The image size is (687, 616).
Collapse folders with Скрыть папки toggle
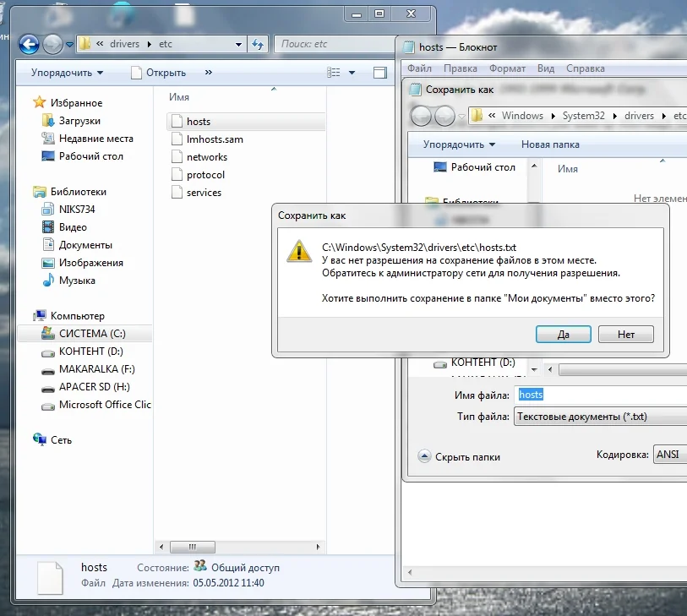pyautogui.click(x=459, y=457)
